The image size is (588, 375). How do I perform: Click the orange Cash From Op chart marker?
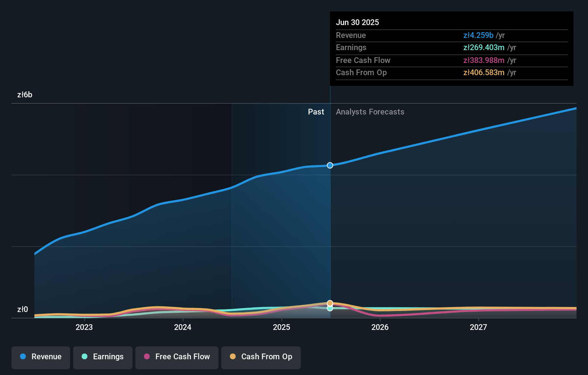coord(329,303)
